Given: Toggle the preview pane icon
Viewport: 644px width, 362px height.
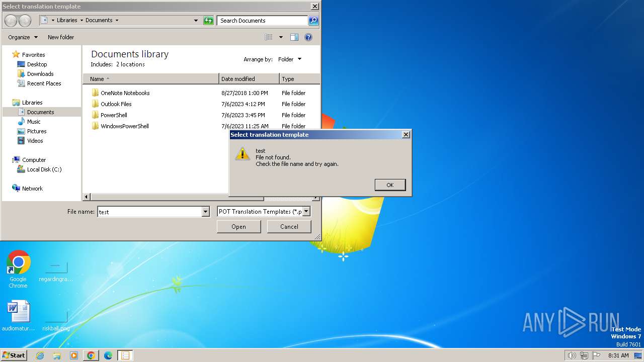Looking at the screenshot, I should click(x=294, y=37).
